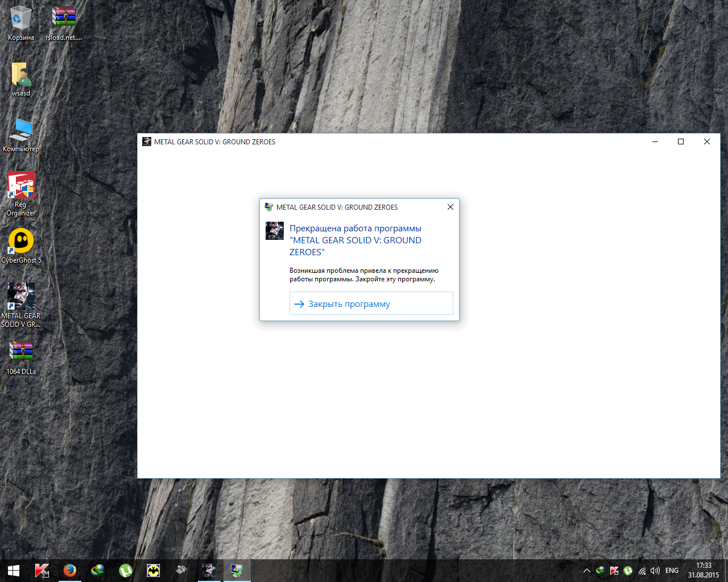Click the satellite-icon app on the taskbar

point(181,571)
